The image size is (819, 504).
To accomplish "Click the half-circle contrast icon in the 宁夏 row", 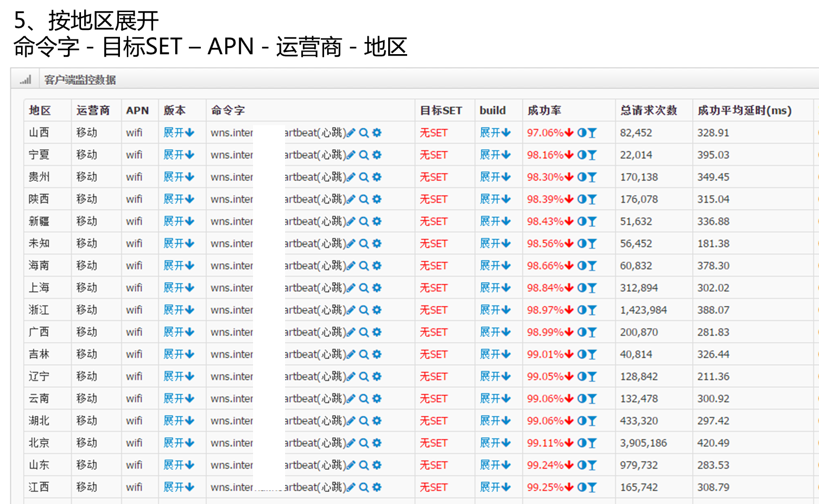I will [582, 155].
